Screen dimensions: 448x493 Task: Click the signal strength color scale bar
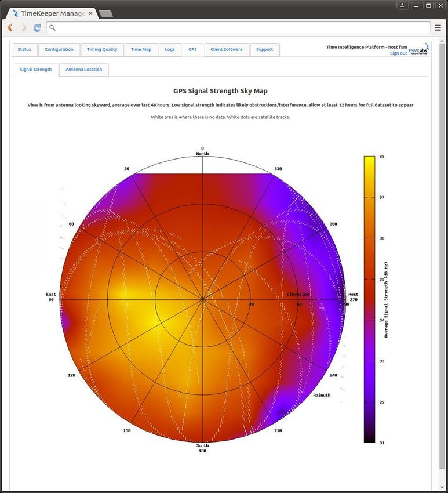(x=369, y=299)
